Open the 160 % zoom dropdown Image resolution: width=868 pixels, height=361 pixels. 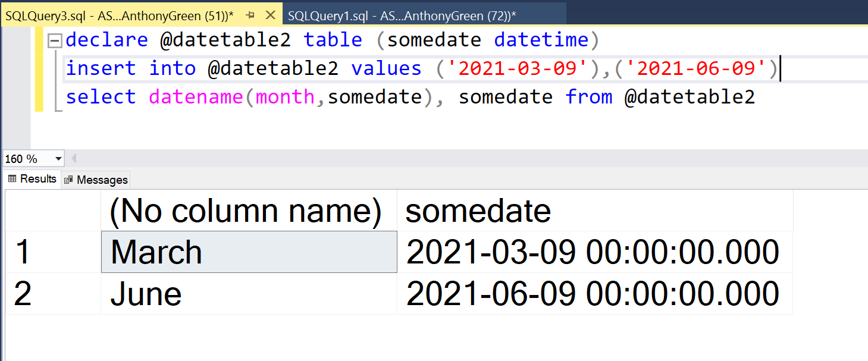tap(58, 159)
